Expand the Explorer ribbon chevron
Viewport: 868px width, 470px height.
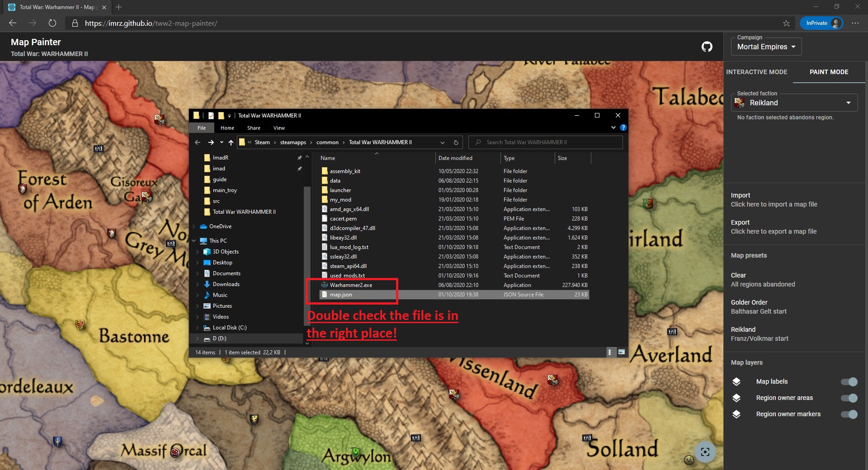[x=613, y=127]
